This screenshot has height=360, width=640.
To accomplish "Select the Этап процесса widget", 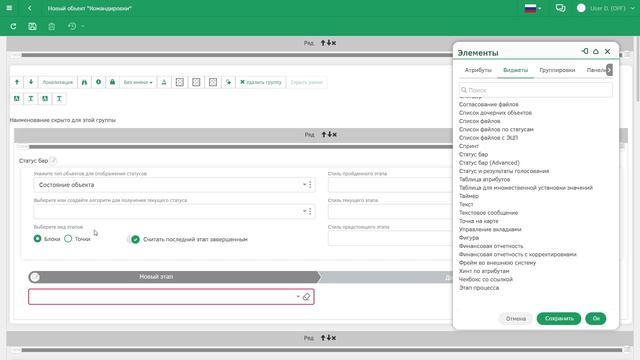I will (x=479, y=288).
